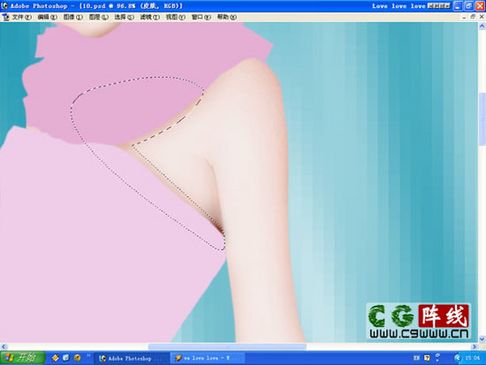Open the 滤镜(T) filter menu
The image size is (486, 365).
click(x=150, y=17)
